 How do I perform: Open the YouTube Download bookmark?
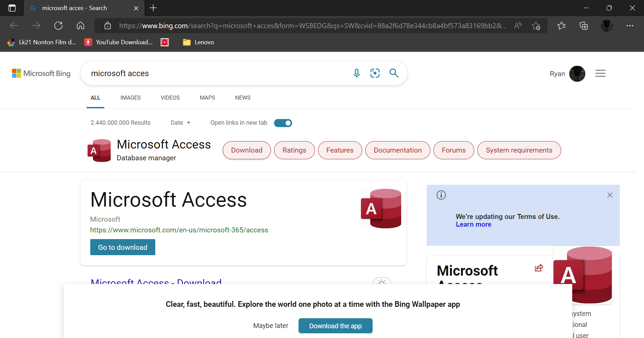118,42
